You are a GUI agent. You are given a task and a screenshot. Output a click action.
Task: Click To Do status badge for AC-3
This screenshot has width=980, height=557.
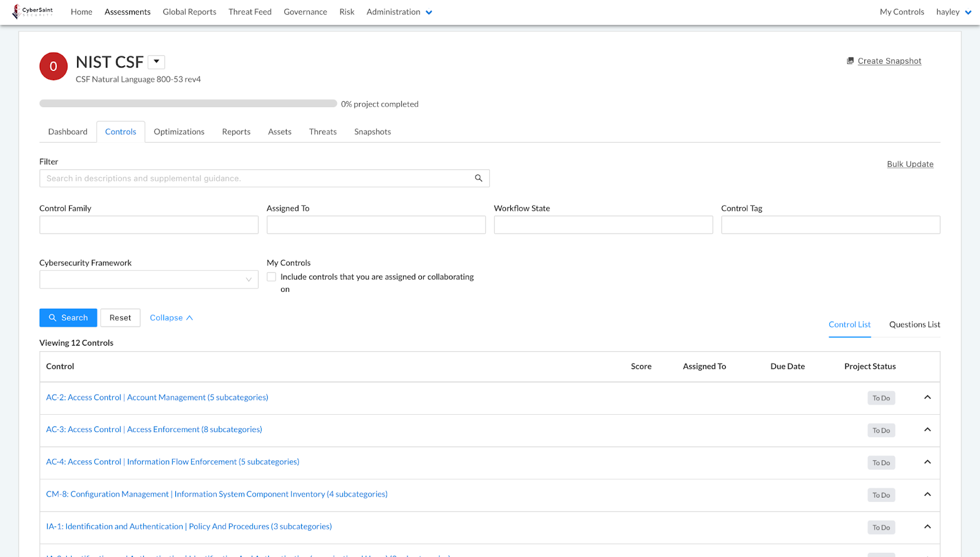click(x=881, y=431)
